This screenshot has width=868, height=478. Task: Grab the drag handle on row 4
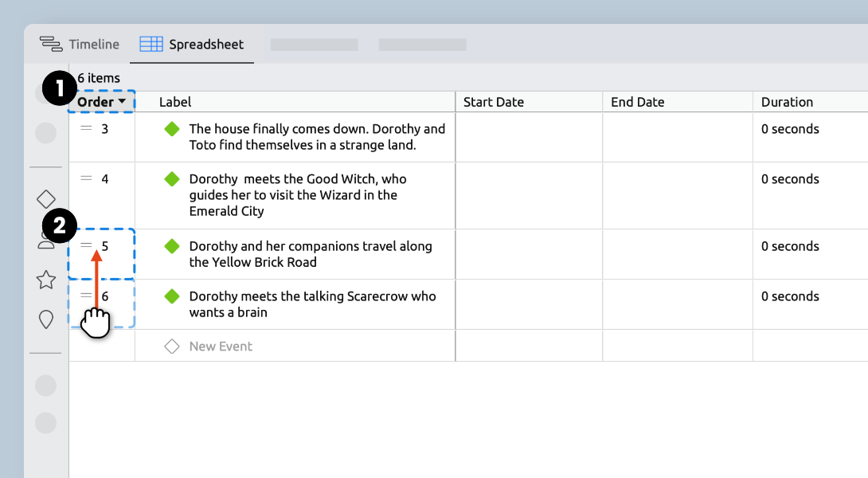point(86,178)
